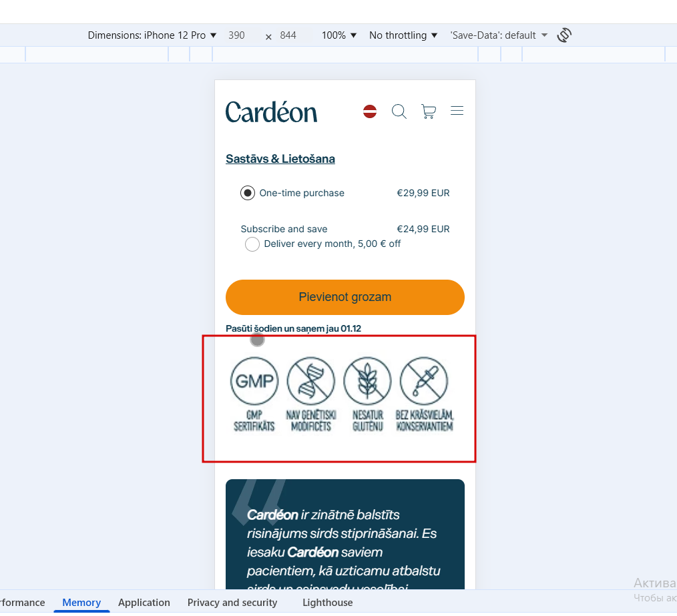The width and height of the screenshot is (677, 616).
Task: Open Dimensions iPhone 12 Pro dropdown
Action: [x=152, y=35]
